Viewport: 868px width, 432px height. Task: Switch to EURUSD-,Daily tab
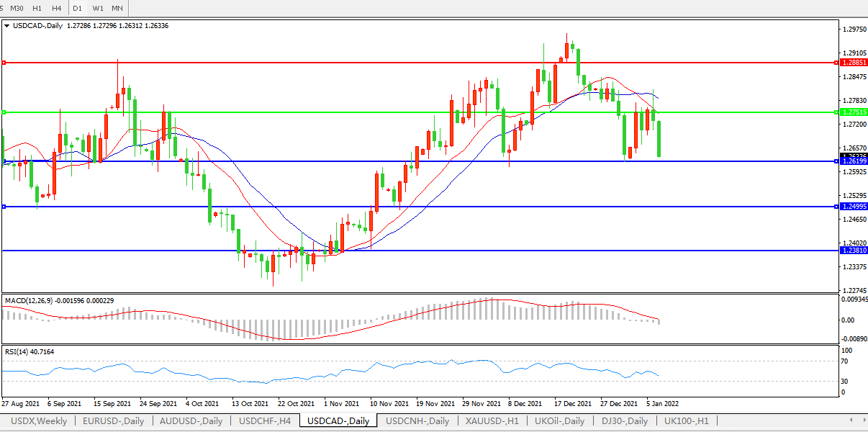tap(113, 420)
